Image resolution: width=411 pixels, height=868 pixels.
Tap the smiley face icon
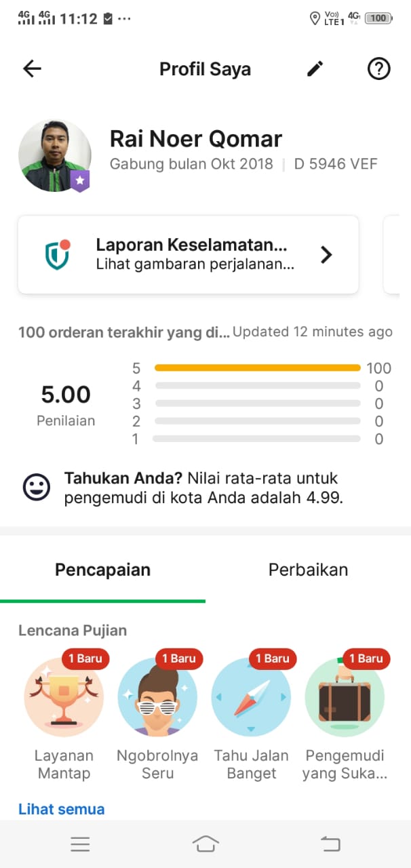(x=37, y=487)
